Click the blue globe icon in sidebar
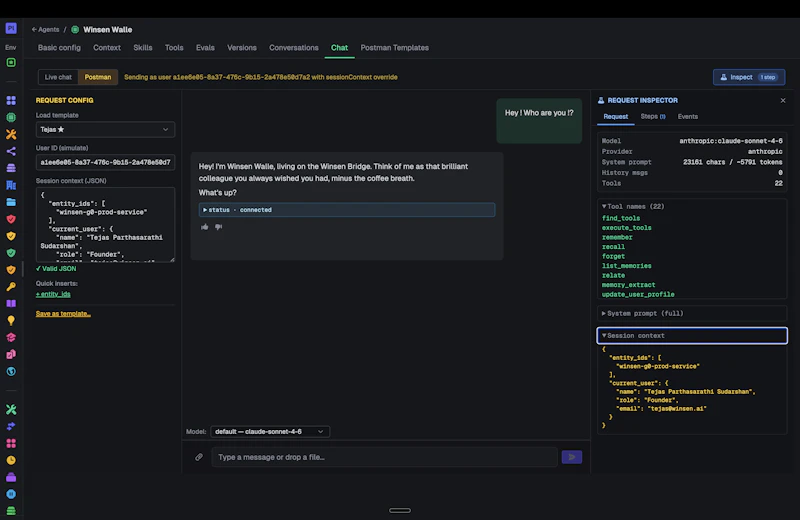 click(11, 372)
